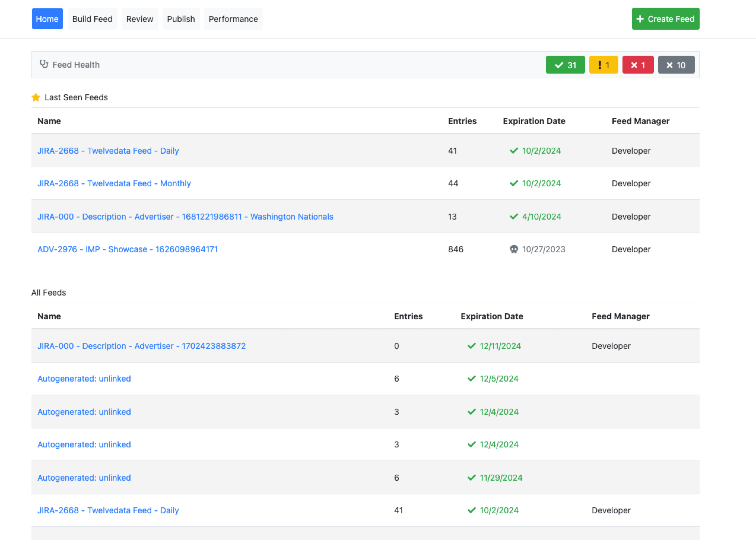The height and width of the screenshot is (540, 756).
Task: Click the red error badge showing 1
Action: pyautogui.click(x=638, y=65)
